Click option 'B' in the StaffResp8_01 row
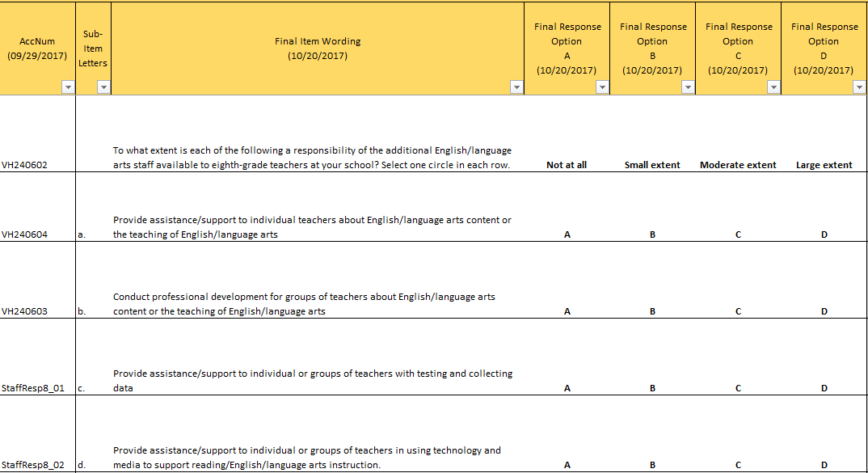Image resolution: width=868 pixels, height=473 pixels. click(653, 357)
